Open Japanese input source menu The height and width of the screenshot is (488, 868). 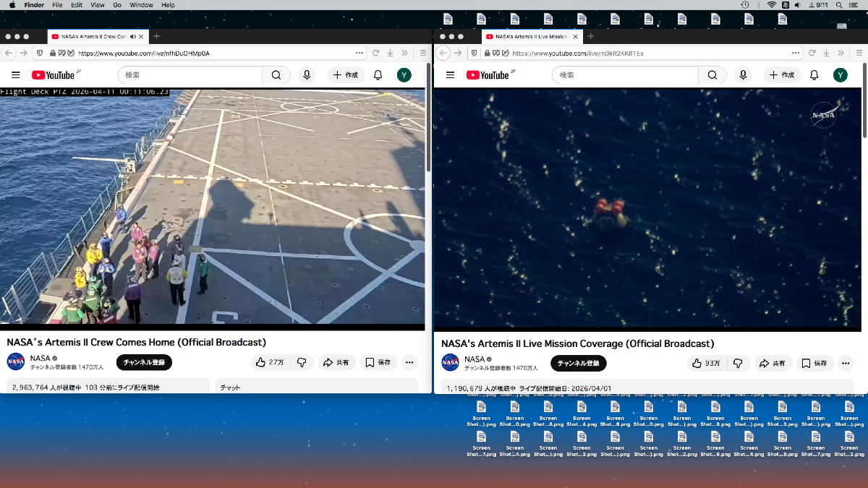point(785,5)
